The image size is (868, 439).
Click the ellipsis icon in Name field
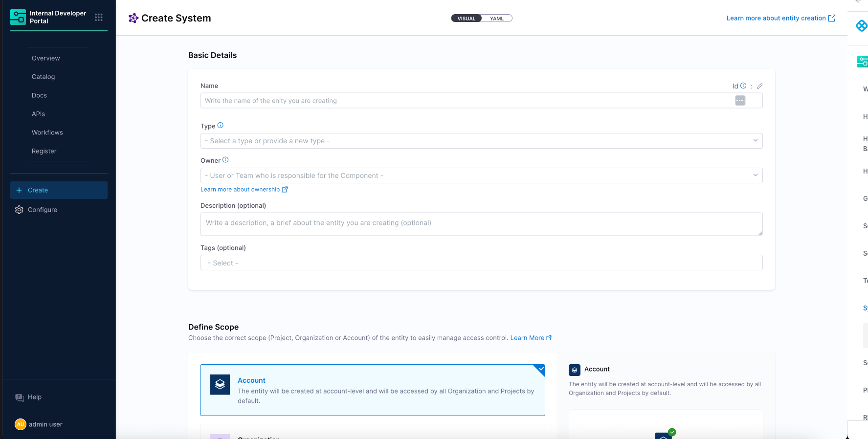740,101
